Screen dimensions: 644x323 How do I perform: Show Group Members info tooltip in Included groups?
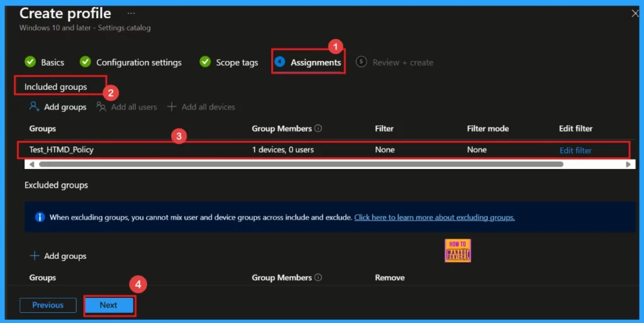(318, 128)
